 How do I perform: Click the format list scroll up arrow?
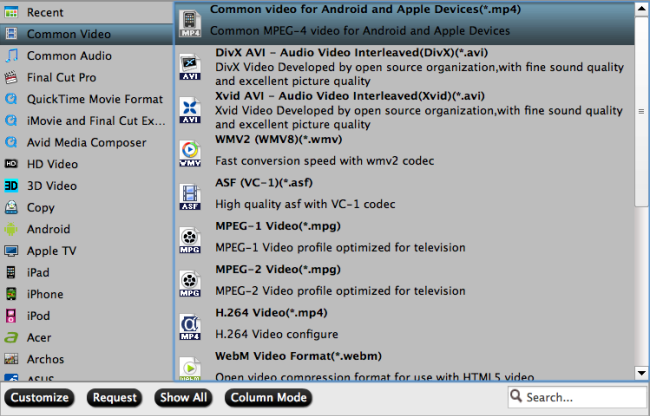click(641, 10)
